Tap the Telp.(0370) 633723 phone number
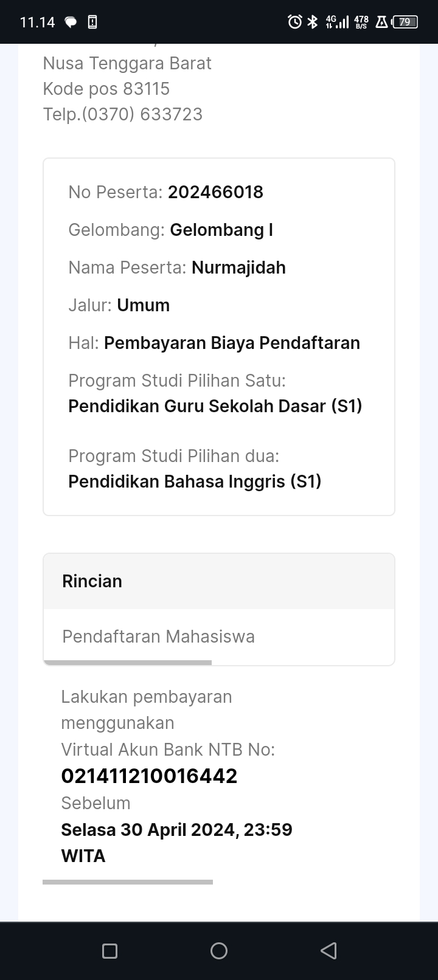438x980 pixels. point(123,114)
